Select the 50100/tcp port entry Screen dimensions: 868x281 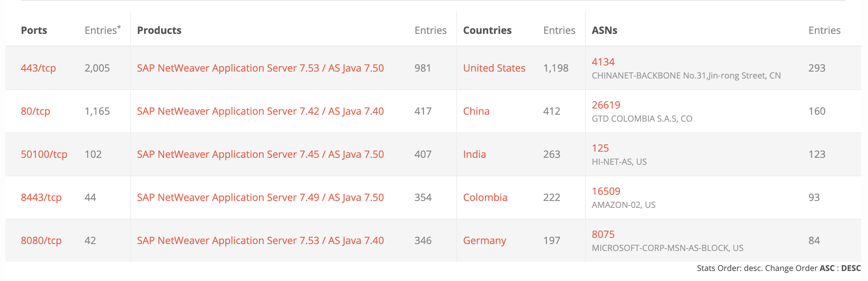(44, 154)
